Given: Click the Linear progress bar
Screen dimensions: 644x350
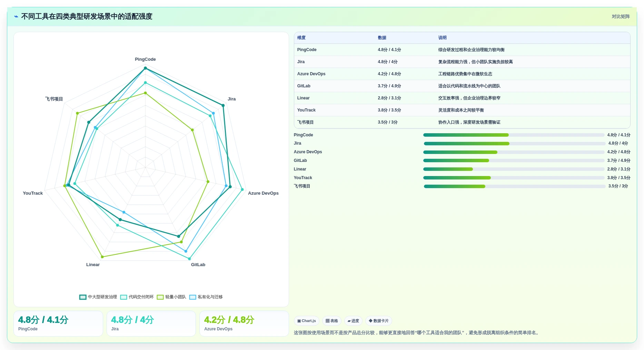Looking at the screenshot, I should pyautogui.click(x=514, y=169).
